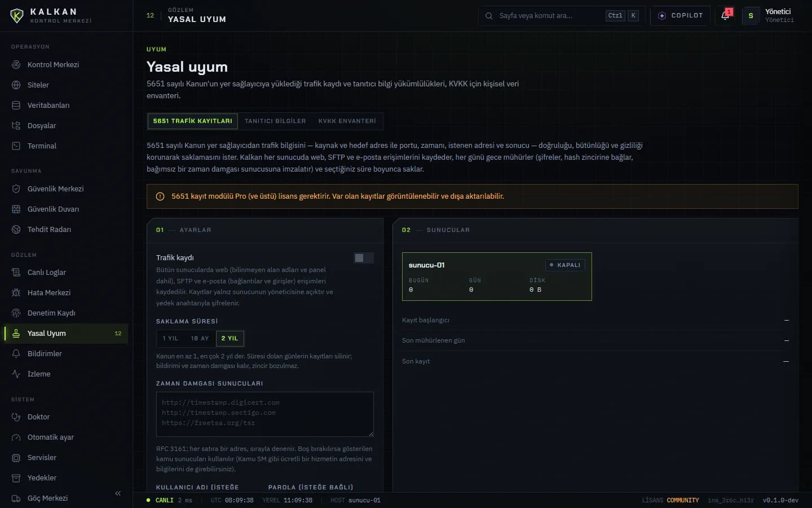Launch Terminal from sidebar icon

[x=16, y=146]
